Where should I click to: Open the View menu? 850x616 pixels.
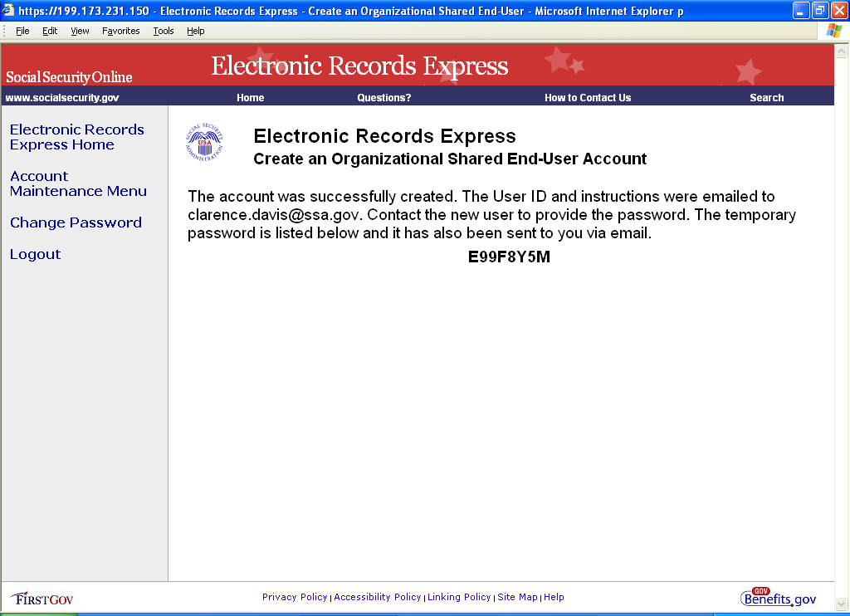coord(80,31)
